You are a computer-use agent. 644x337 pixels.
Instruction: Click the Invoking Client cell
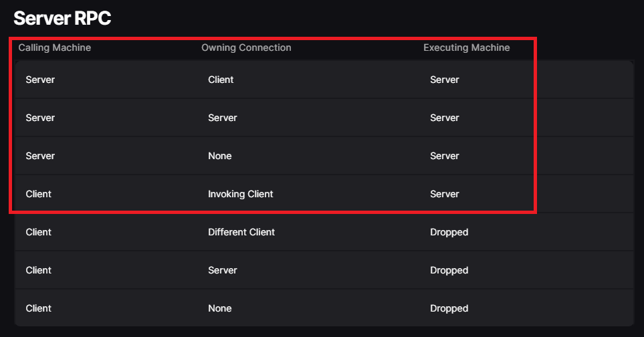pyautogui.click(x=240, y=194)
